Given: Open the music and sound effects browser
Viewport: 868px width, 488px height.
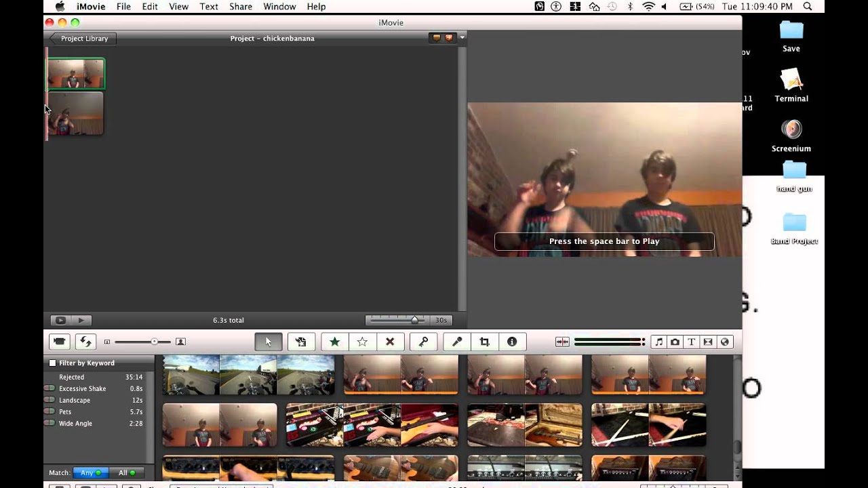Looking at the screenshot, I should coord(658,342).
